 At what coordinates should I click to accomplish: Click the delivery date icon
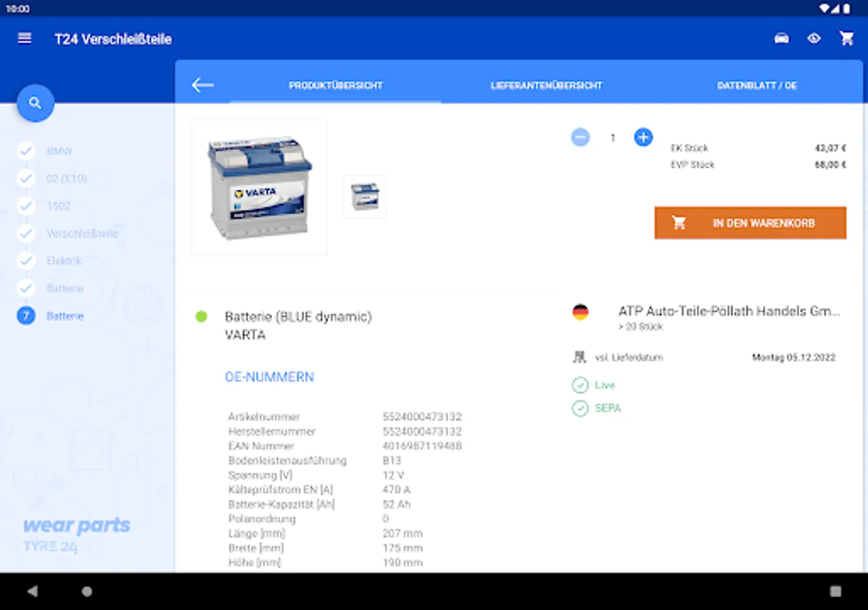[x=579, y=357]
